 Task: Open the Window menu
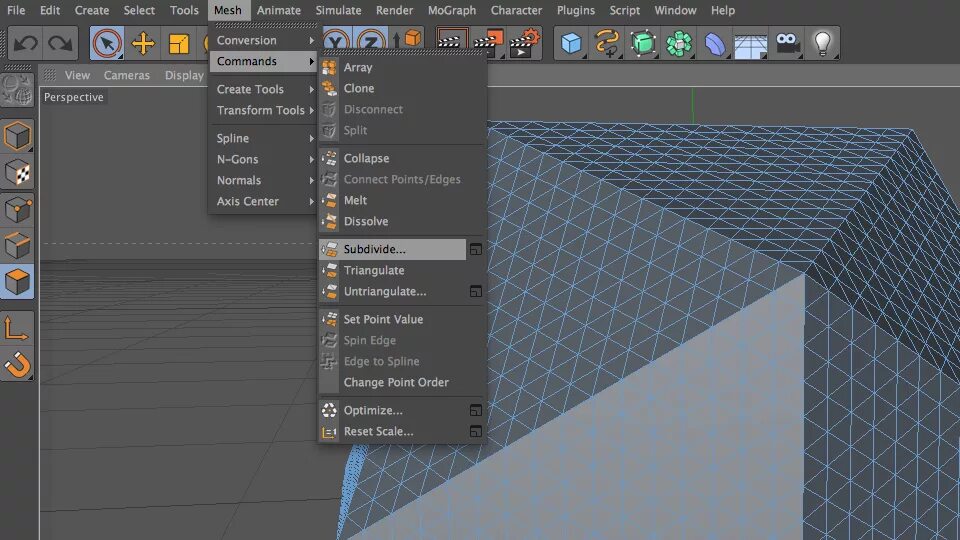(675, 10)
